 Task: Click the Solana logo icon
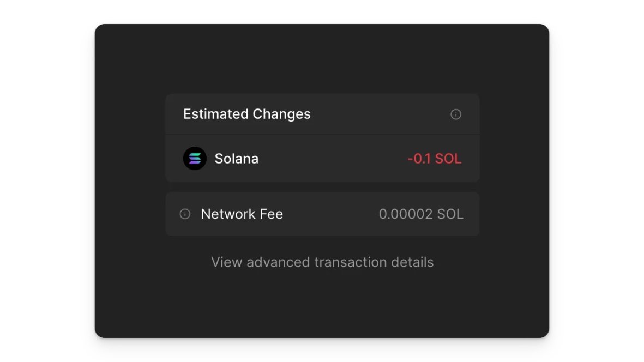[x=195, y=159]
